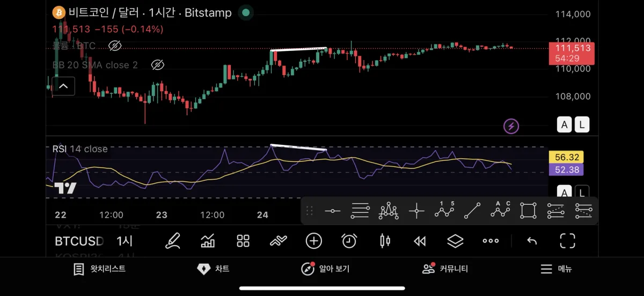Open the indicators panel icon
This screenshot has width=644, height=296.
(x=208, y=241)
